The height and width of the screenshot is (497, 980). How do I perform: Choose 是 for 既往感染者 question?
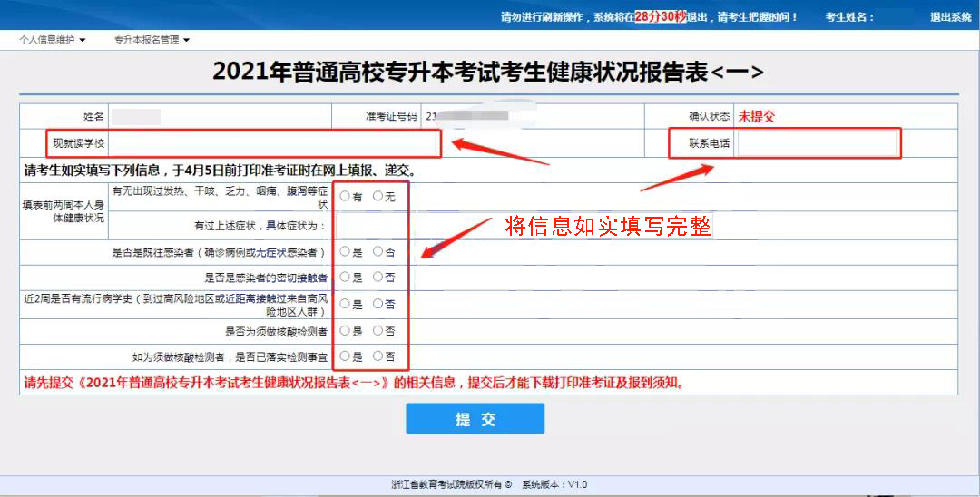click(345, 251)
